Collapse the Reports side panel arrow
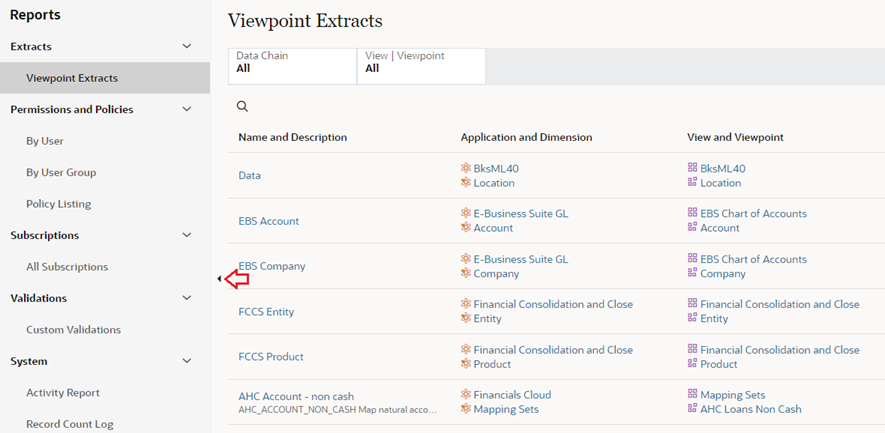 coord(219,278)
